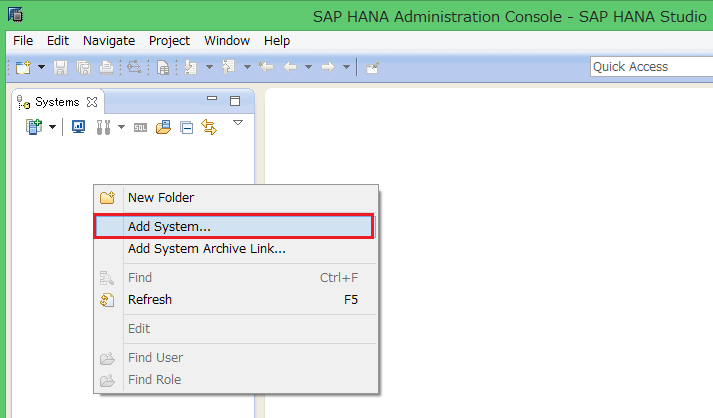Click the Collapse All icon
The width and height of the screenshot is (713, 418).
tap(186, 128)
